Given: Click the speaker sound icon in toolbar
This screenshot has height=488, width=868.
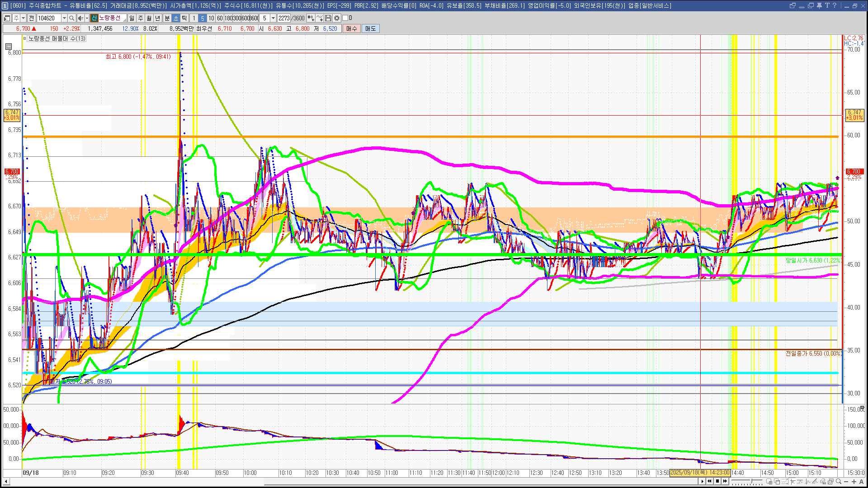Looking at the screenshot, I should (x=80, y=18).
